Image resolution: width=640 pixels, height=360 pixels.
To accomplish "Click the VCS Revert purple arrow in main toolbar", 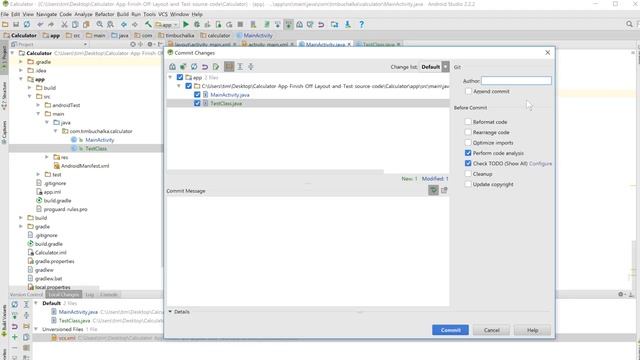I will [321, 24].
